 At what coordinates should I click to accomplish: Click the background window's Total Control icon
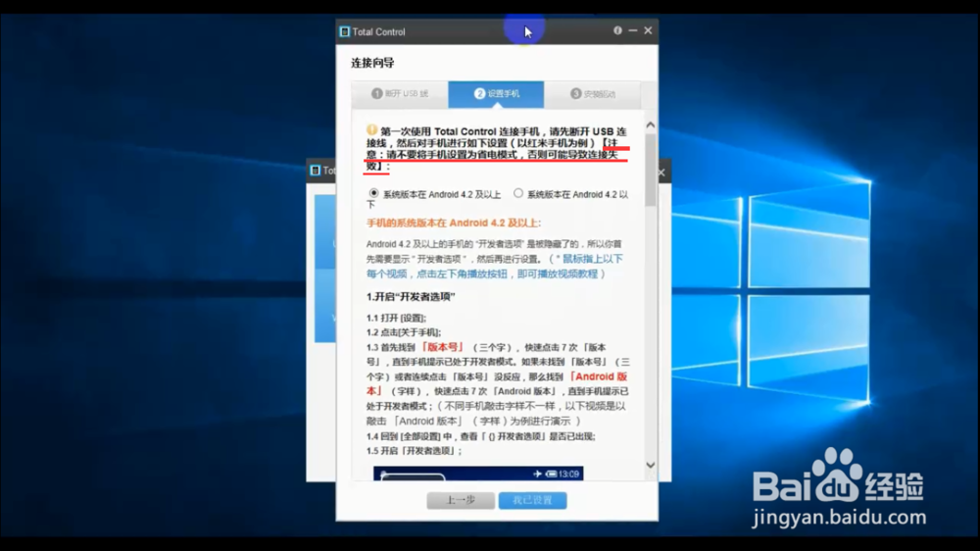[316, 171]
